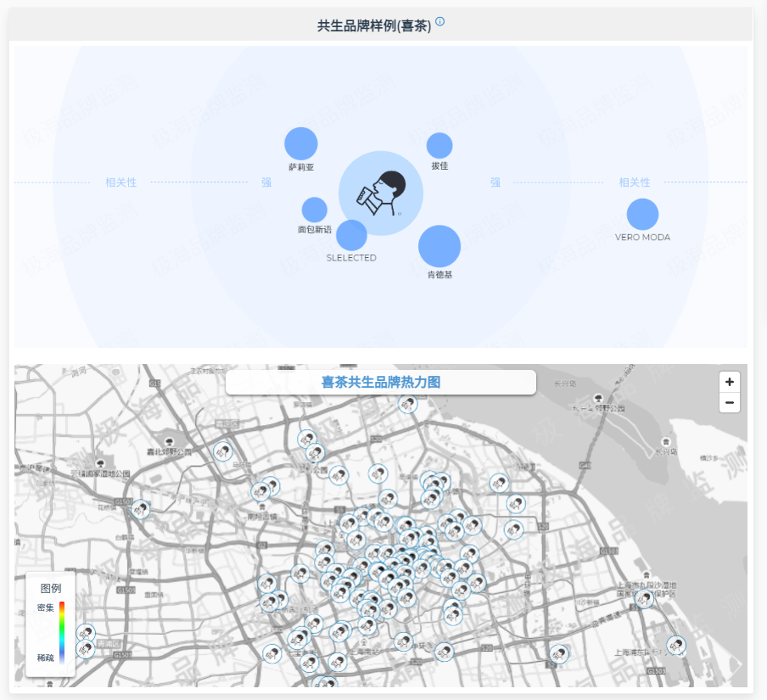Image resolution: width=767 pixels, height=700 pixels.
Task: Zoom out on the heat map
Action: [730, 402]
